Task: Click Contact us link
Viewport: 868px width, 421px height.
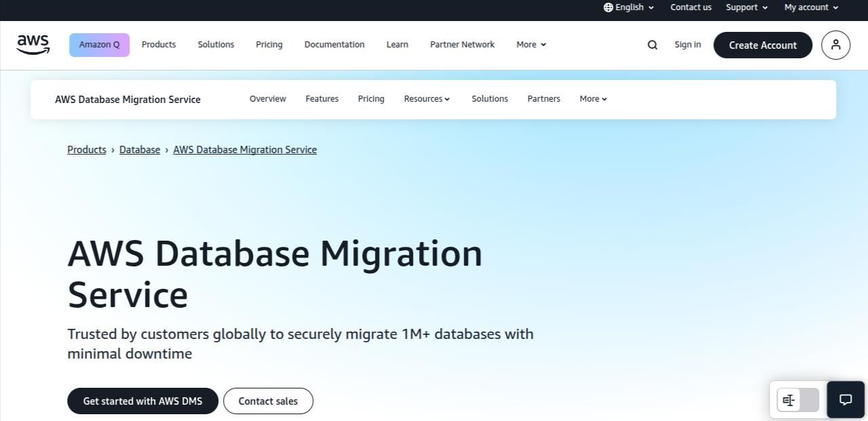Action: coord(690,7)
